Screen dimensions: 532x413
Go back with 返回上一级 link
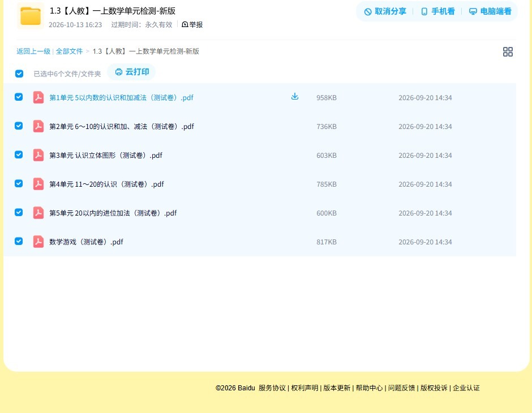(x=33, y=51)
